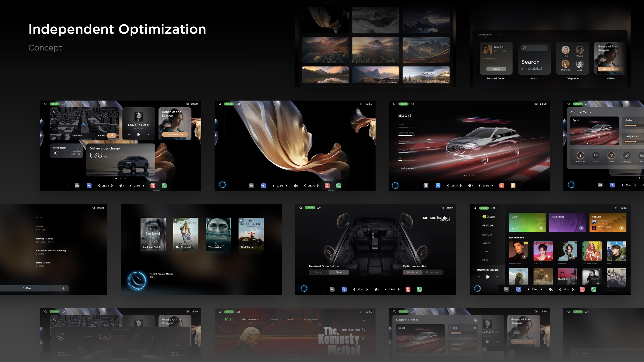Screen dimensions: 644x362
Task: Toggle WIFI in Control Center
Action: click(x=611, y=155)
